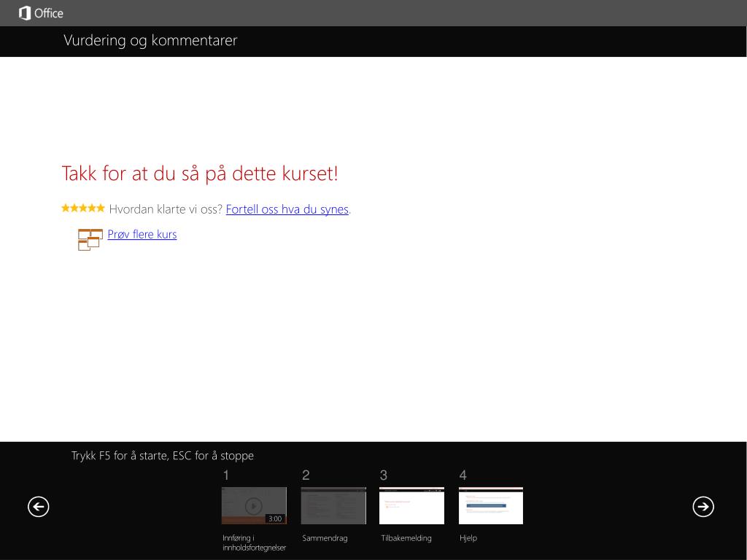Click the 'Vurdering og kommentarer' title
This screenshot has width=747, height=560.
pyautogui.click(x=150, y=41)
